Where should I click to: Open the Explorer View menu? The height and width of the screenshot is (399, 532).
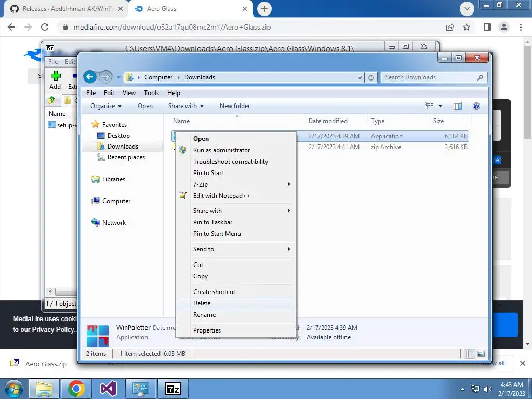(x=129, y=92)
